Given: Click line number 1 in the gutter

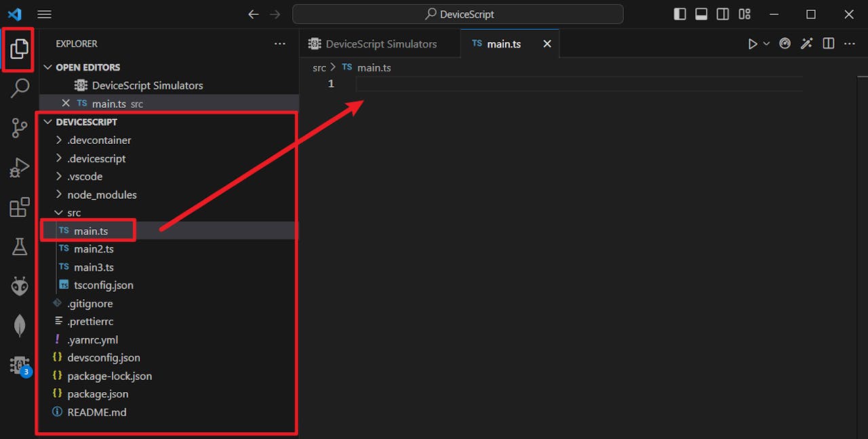Looking at the screenshot, I should pyautogui.click(x=331, y=83).
